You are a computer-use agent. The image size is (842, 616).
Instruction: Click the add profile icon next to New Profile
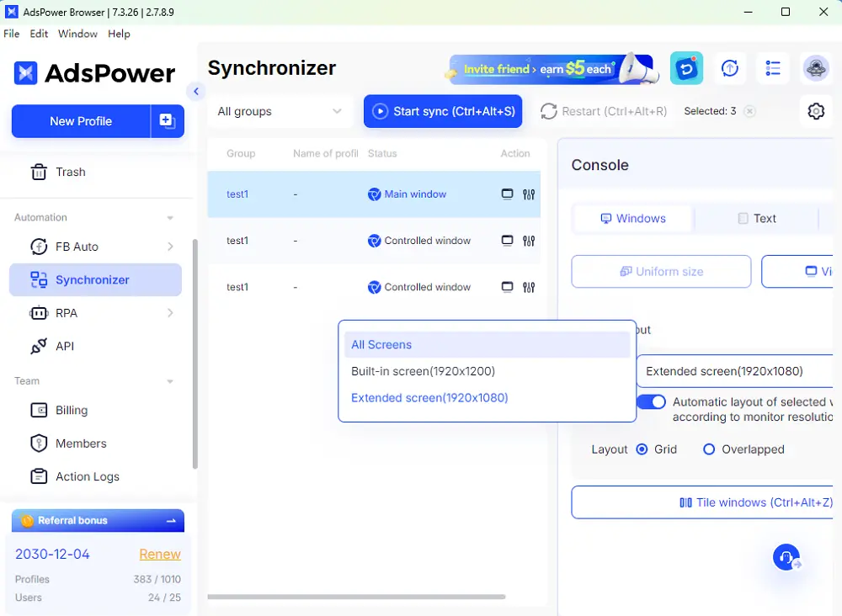tap(167, 121)
